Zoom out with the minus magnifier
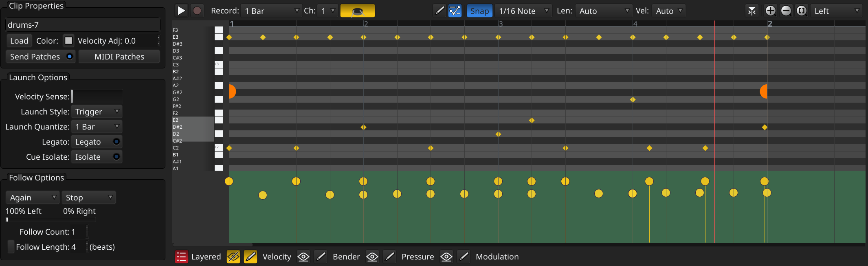 pos(786,11)
